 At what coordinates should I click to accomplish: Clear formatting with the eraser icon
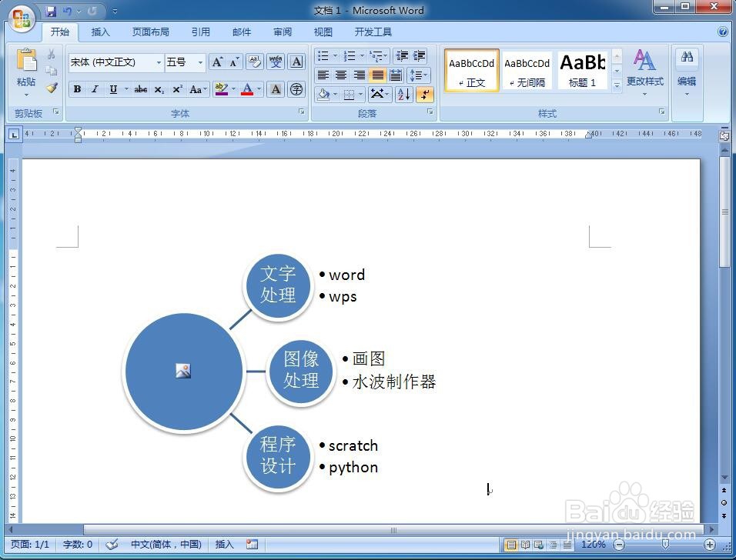pyautogui.click(x=255, y=62)
